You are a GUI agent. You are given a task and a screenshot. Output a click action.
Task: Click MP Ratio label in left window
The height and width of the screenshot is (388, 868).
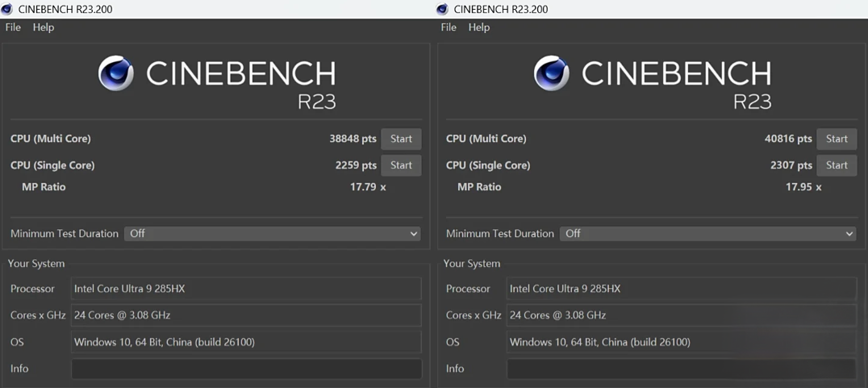pos(44,187)
